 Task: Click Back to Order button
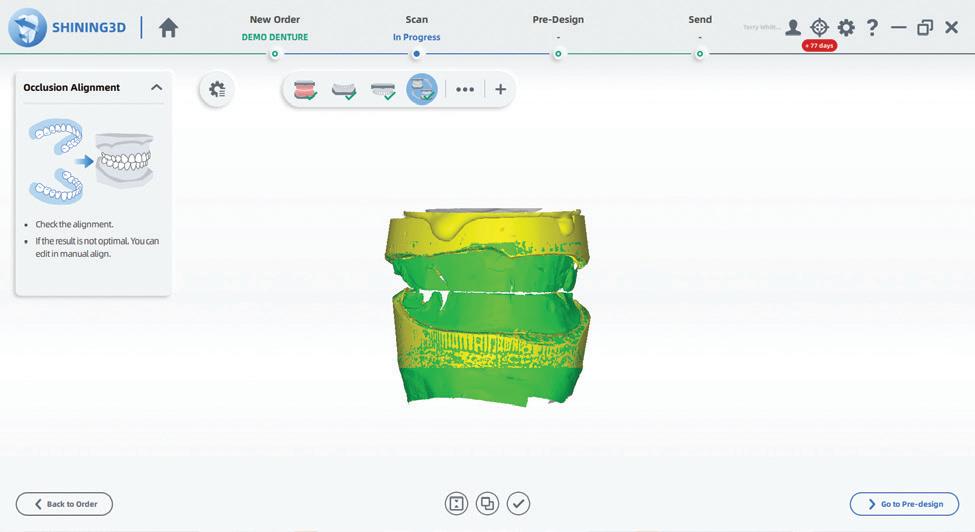(x=64, y=504)
